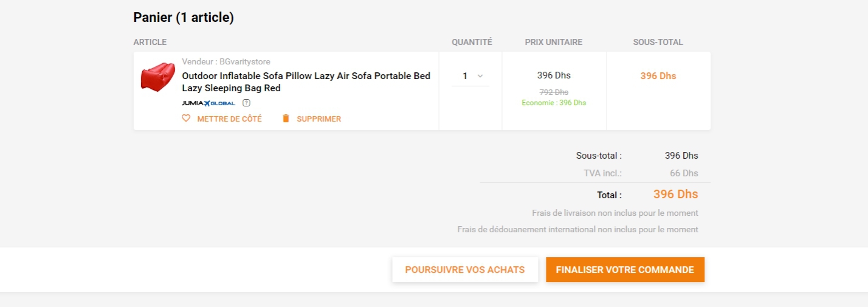
Task: Click the orange trash bin icon
Action: tap(286, 119)
